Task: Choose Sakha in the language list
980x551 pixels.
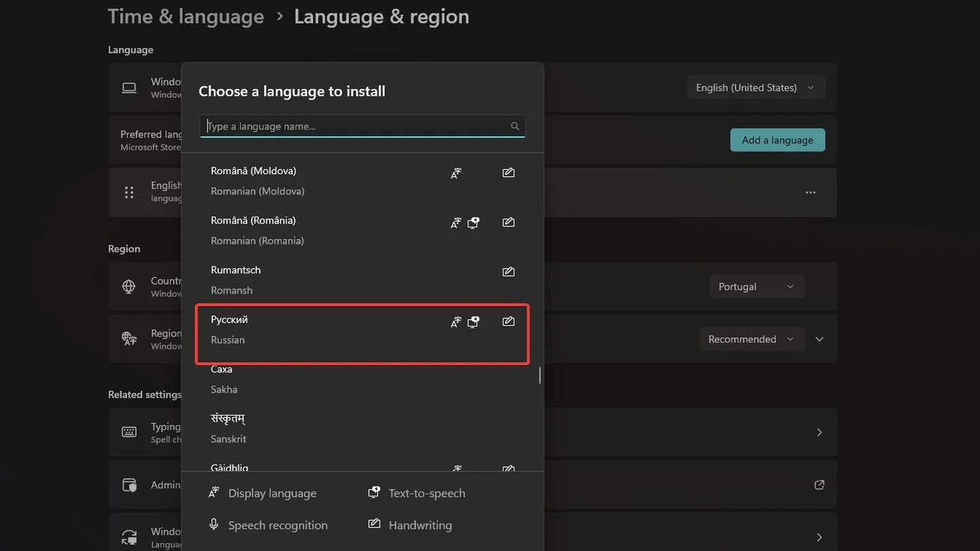Action: pos(363,380)
